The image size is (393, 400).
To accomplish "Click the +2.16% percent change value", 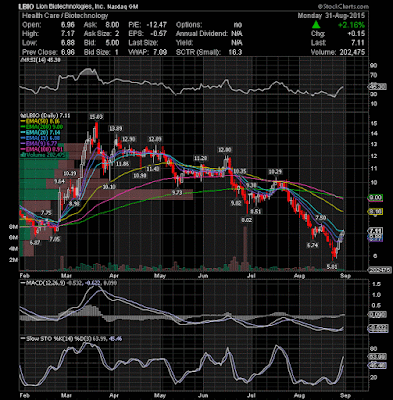I will coord(351,25).
